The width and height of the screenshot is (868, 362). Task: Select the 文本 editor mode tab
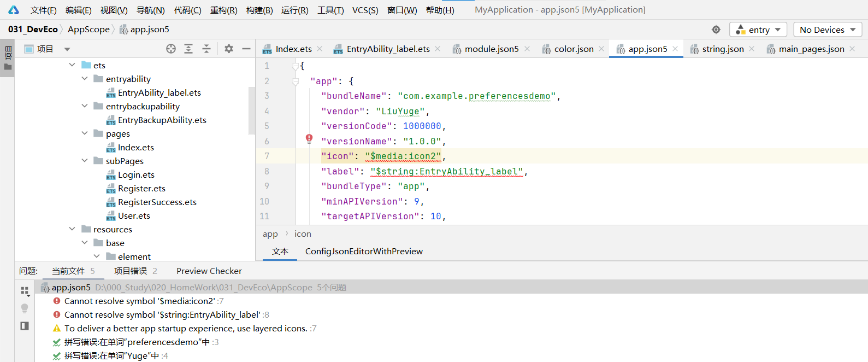tap(280, 252)
